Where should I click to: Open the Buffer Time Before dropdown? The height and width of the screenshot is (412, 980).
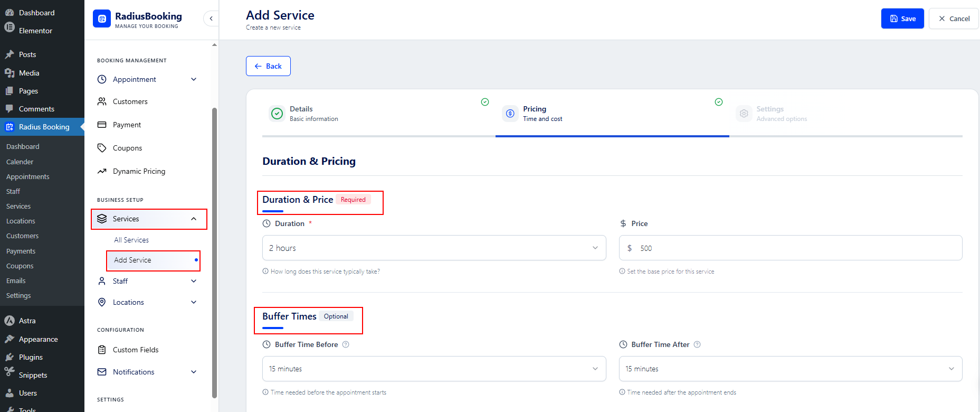(434, 369)
